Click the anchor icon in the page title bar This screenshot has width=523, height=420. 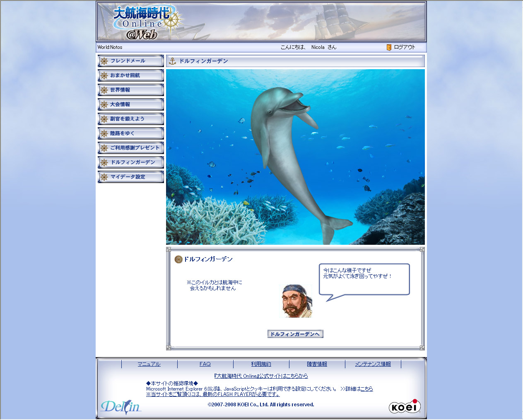click(173, 61)
